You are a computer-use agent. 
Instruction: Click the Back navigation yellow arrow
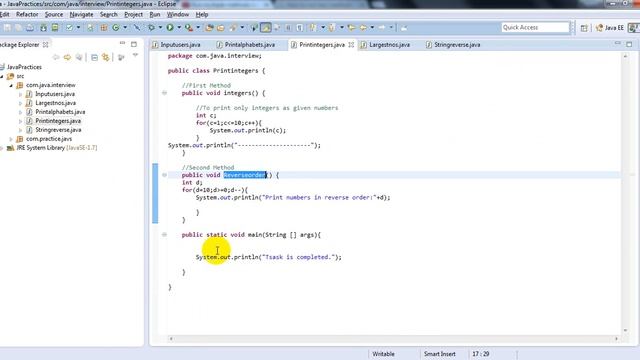pyautogui.click(x=363, y=28)
